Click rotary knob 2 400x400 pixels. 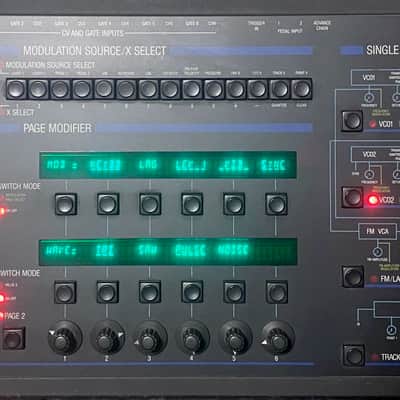pyautogui.click(x=107, y=338)
